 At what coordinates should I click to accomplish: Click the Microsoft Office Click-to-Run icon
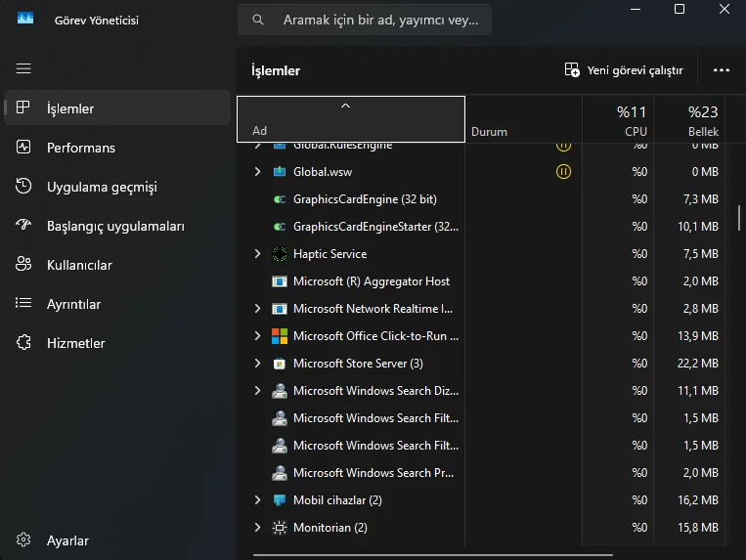click(279, 336)
